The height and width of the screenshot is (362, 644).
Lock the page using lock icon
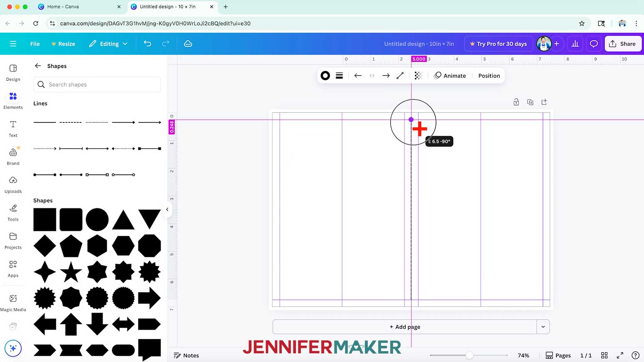coord(516,102)
